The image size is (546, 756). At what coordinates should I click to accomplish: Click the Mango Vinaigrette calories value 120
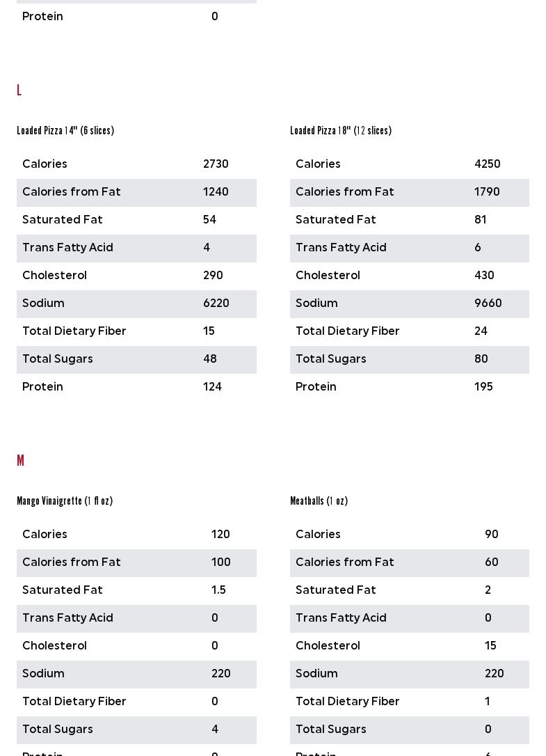click(x=220, y=535)
